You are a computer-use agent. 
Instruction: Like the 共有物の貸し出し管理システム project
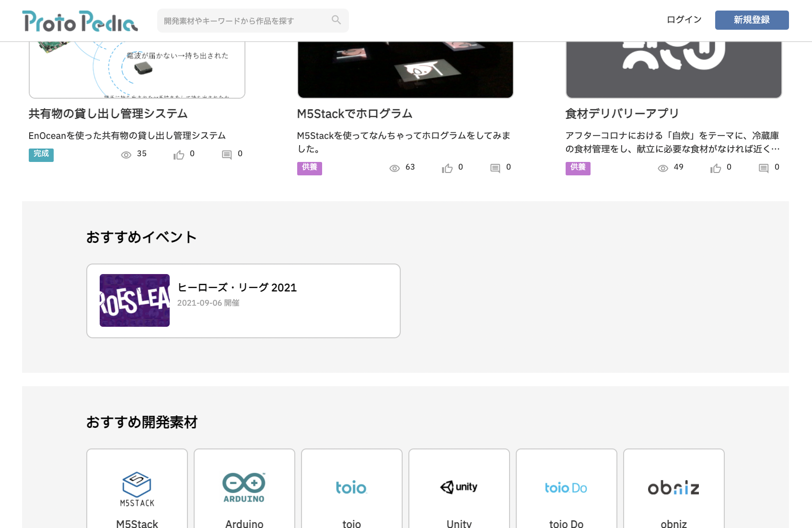(179, 155)
